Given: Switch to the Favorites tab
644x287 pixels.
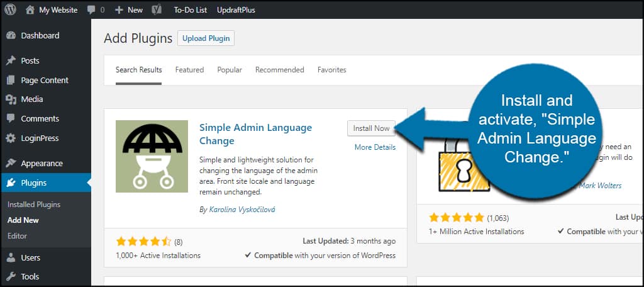Looking at the screenshot, I should point(332,70).
